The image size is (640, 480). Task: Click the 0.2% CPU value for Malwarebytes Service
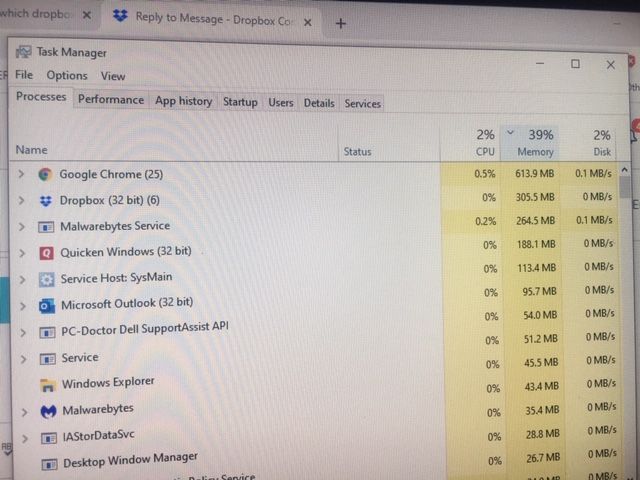(x=486, y=222)
